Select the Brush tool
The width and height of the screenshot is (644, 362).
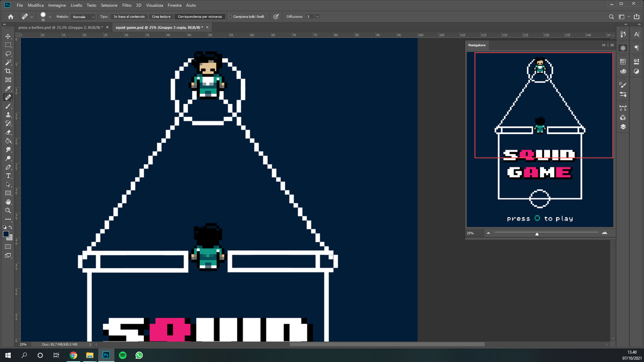pyautogui.click(x=8, y=106)
